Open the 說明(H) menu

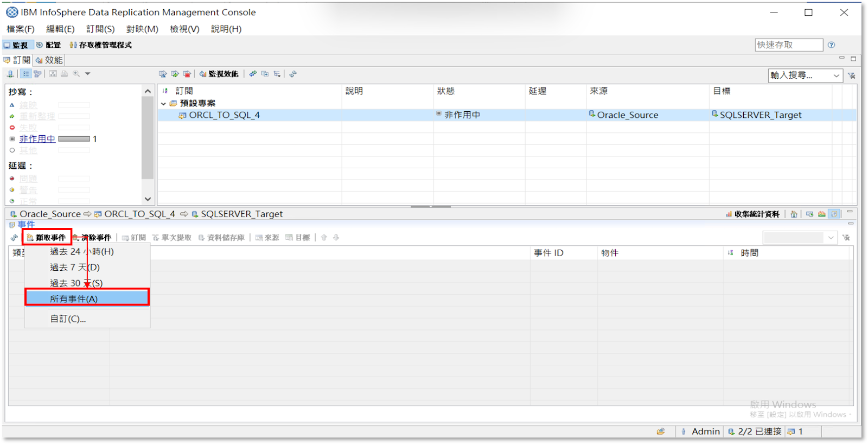click(x=226, y=29)
